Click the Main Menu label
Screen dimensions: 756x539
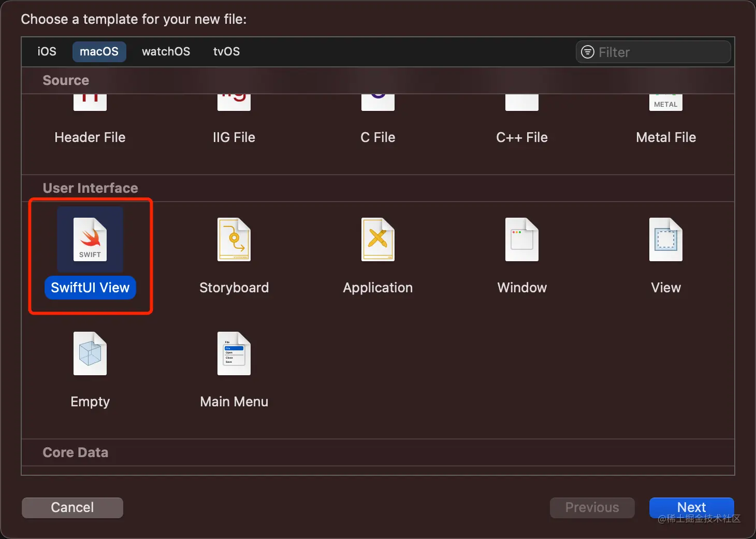coord(234,402)
